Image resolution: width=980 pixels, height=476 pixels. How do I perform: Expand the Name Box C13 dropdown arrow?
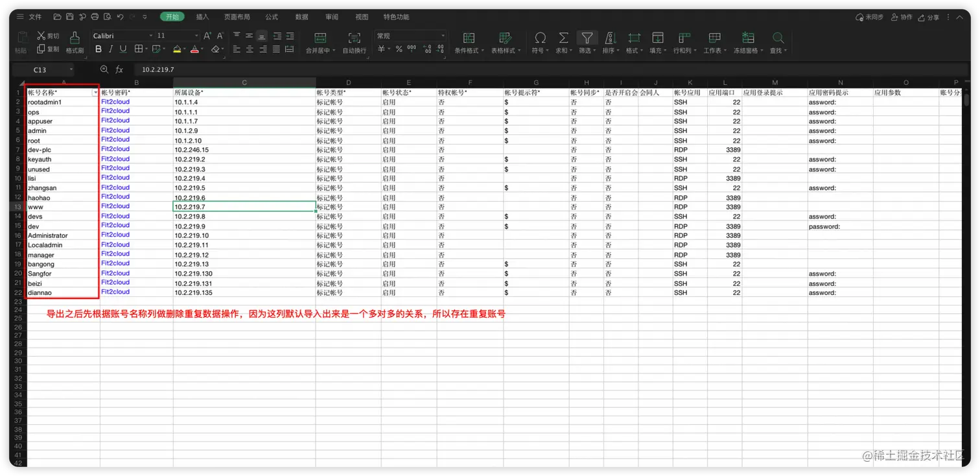[71, 69]
